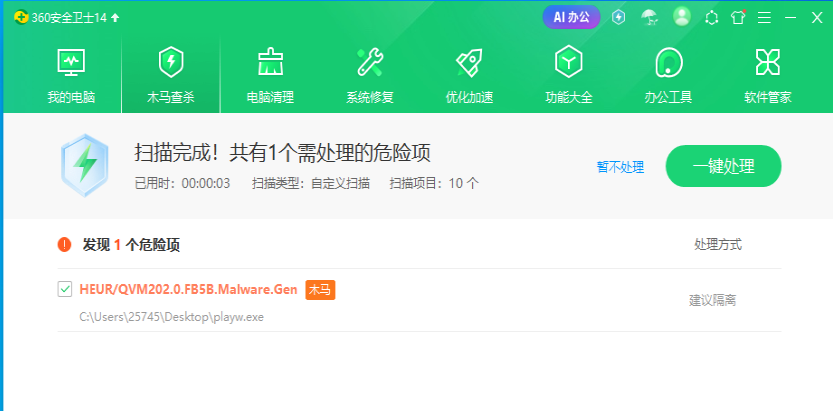Open the 建议隔离 handling option

click(x=712, y=301)
